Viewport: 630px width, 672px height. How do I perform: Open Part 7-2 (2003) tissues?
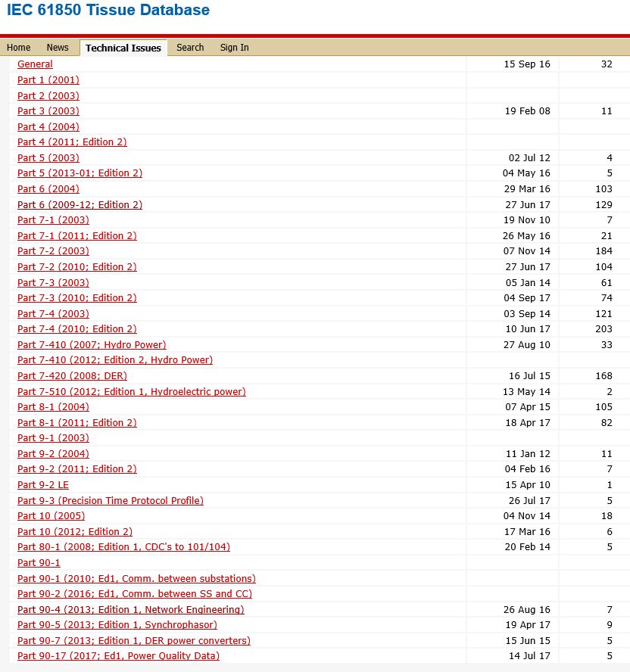53,251
